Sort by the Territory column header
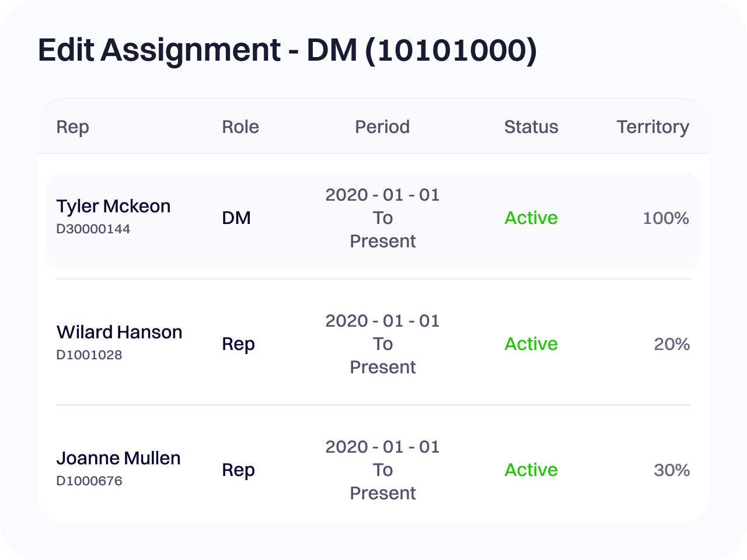Screen dimensions: 747x560 pos(652,127)
